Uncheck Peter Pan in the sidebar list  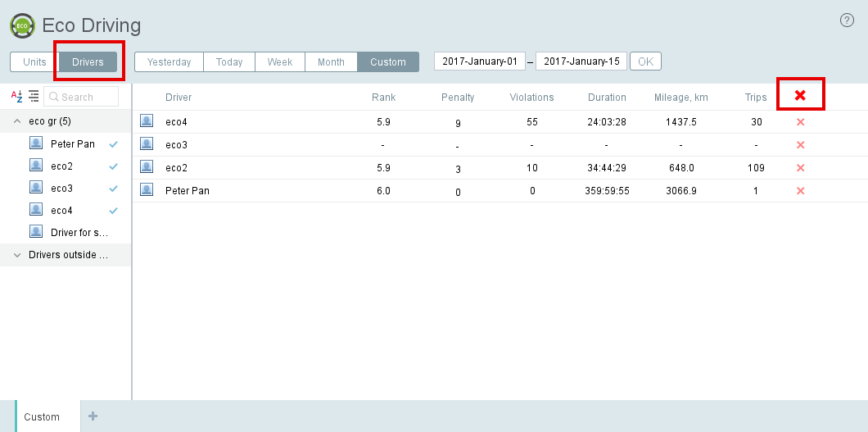pos(114,144)
